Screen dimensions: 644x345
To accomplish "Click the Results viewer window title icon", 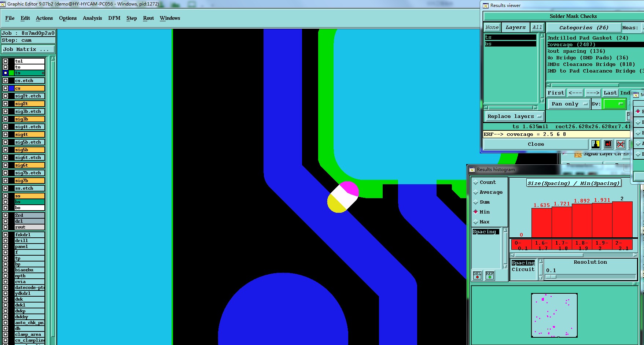I will click(486, 5).
